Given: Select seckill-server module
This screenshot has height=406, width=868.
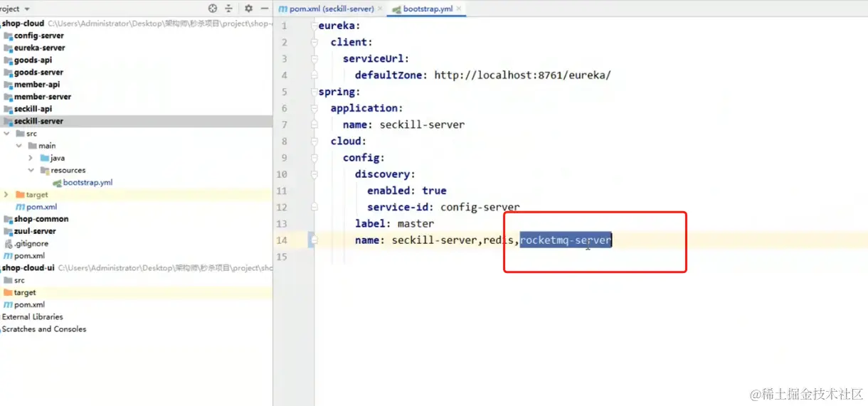Looking at the screenshot, I should (38, 121).
